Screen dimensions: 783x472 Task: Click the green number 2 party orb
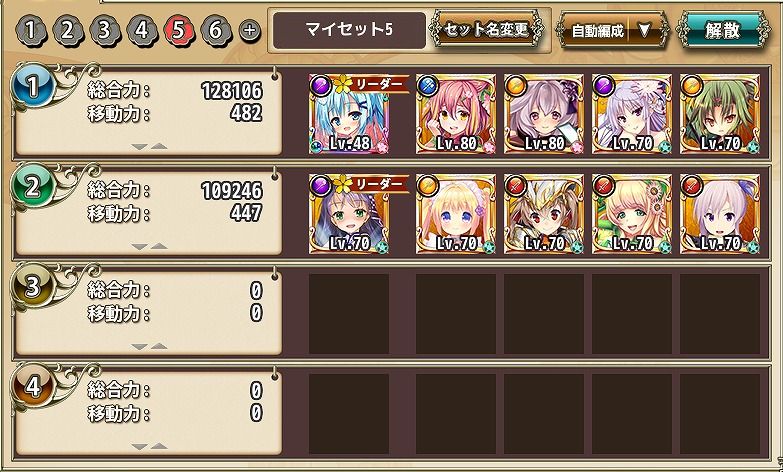coord(33,187)
